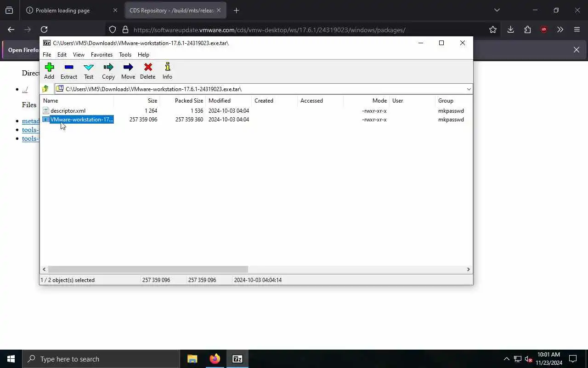Viewport: 588px width, 368px height.
Task: Open the Tools menu
Action: pyautogui.click(x=125, y=54)
